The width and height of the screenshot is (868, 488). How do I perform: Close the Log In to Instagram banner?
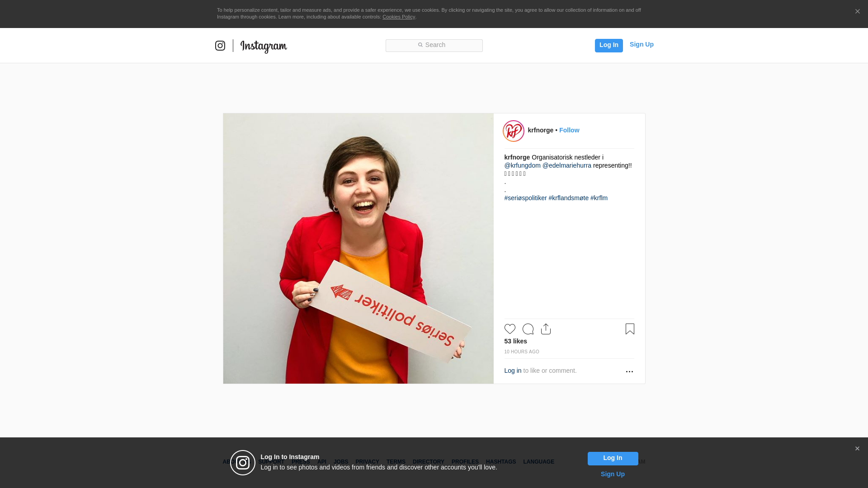(857, 449)
